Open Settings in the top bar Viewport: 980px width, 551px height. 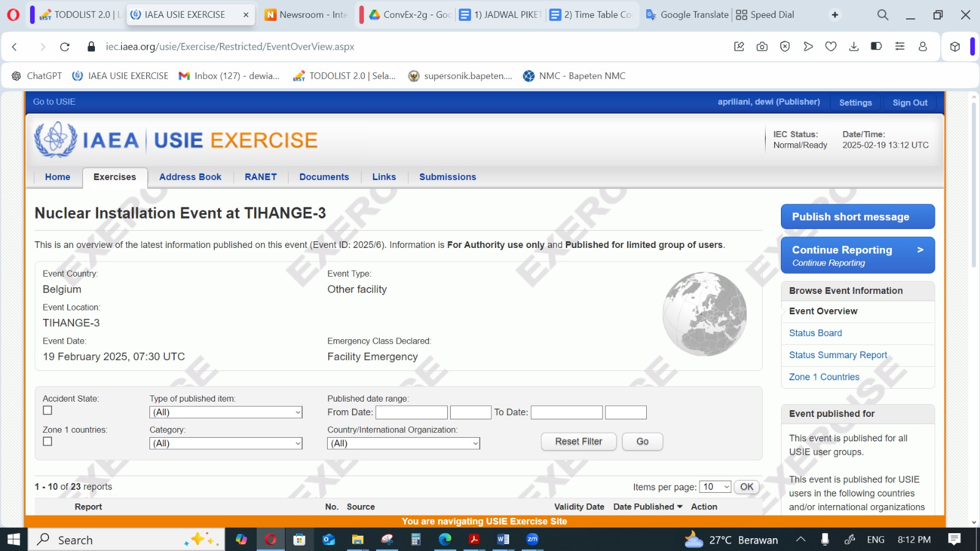coord(855,102)
